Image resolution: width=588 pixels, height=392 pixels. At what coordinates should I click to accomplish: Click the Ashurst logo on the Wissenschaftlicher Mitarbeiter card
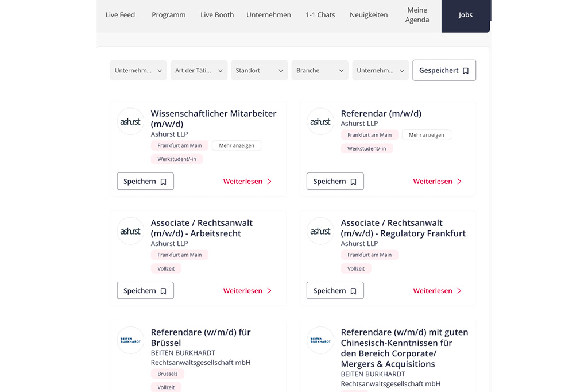coord(130,122)
